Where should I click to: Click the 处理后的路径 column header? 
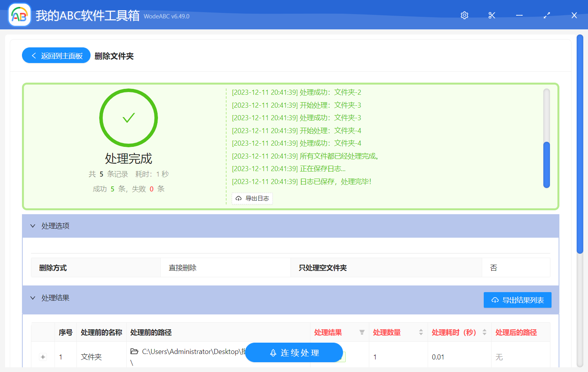(x=516, y=332)
